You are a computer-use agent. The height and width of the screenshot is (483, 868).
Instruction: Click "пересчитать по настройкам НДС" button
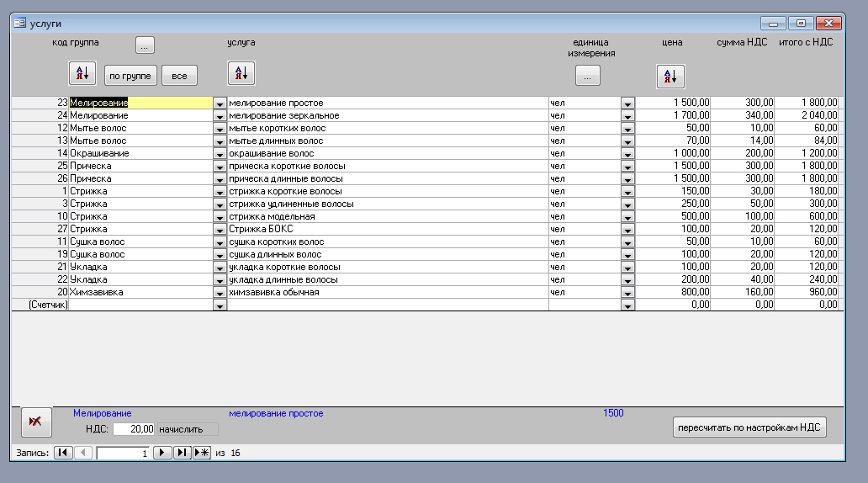[x=750, y=427]
